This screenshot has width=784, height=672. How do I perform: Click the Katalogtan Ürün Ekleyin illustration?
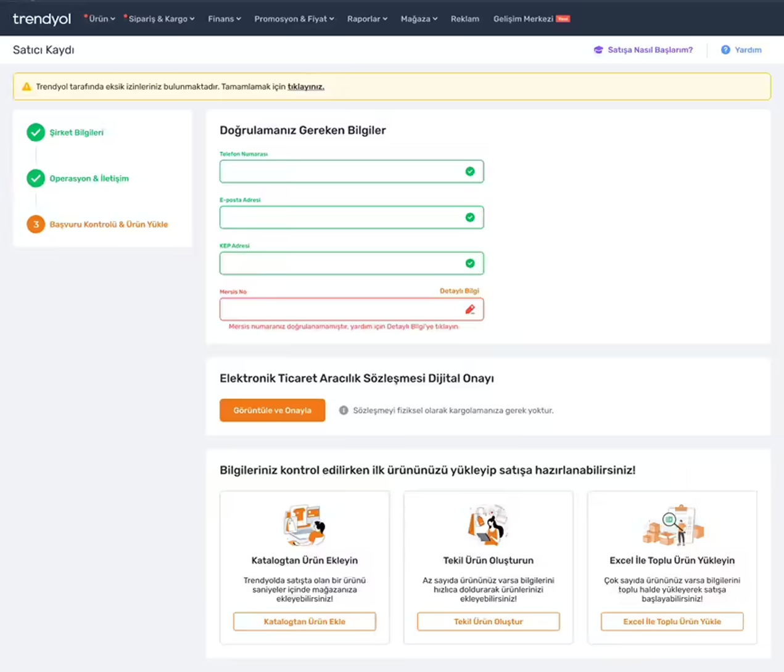coord(305,525)
